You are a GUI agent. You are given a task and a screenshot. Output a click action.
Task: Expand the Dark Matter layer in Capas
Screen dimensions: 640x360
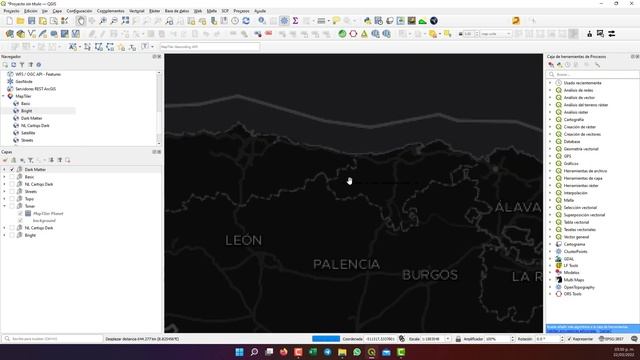4,170
